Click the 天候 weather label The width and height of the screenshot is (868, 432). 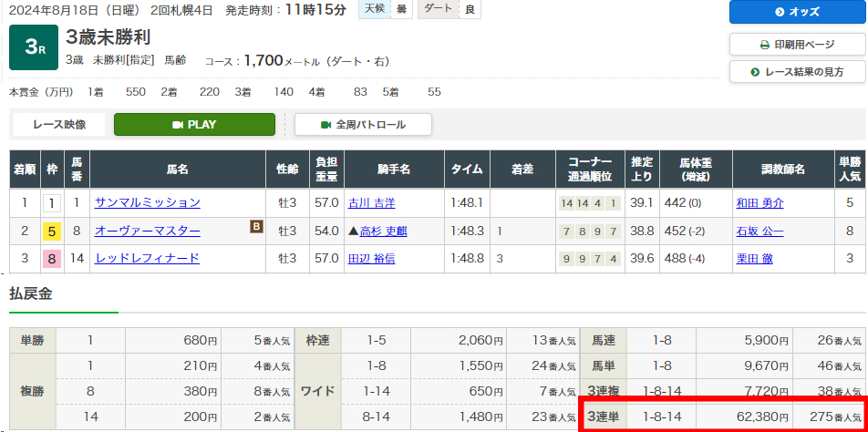(375, 9)
